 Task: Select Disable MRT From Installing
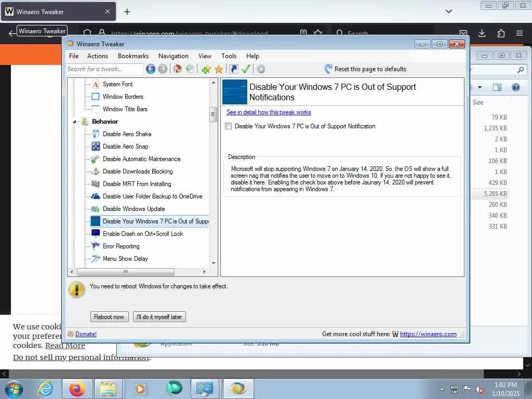click(x=137, y=183)
